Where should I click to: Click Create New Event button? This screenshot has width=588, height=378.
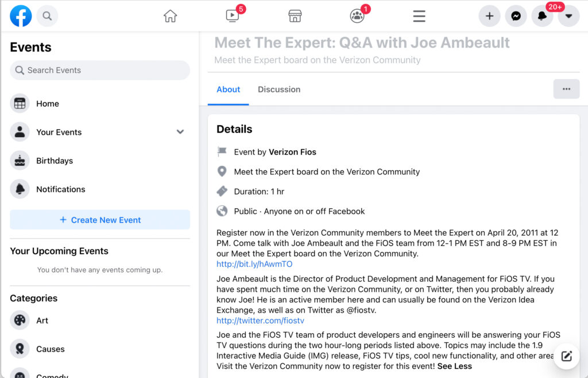(x=100, y=220)
